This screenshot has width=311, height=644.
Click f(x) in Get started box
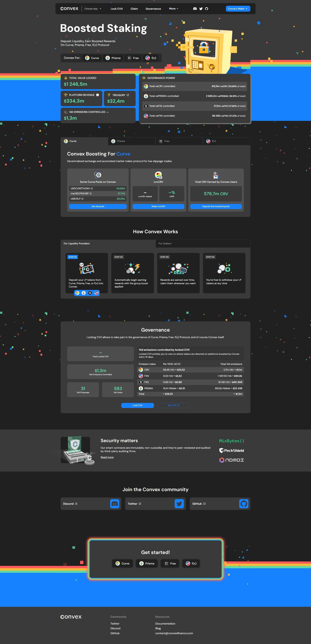pyautogui.click(x=191, y=563)
